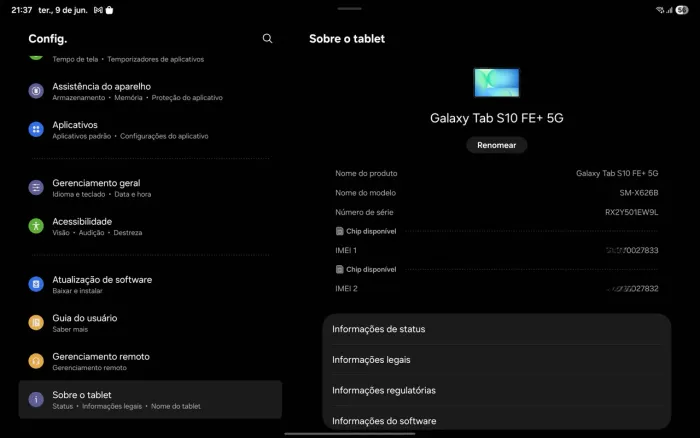Tap the Gerenciamento geral sliders icon
The width and height of the screenshot is (700, 438).
click(36, 188)
